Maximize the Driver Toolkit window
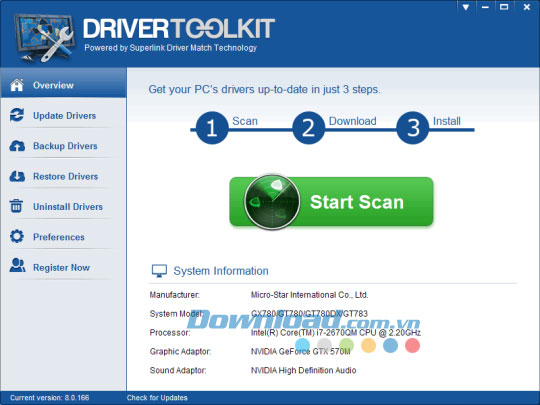540x405 pixels. point(504,7)
